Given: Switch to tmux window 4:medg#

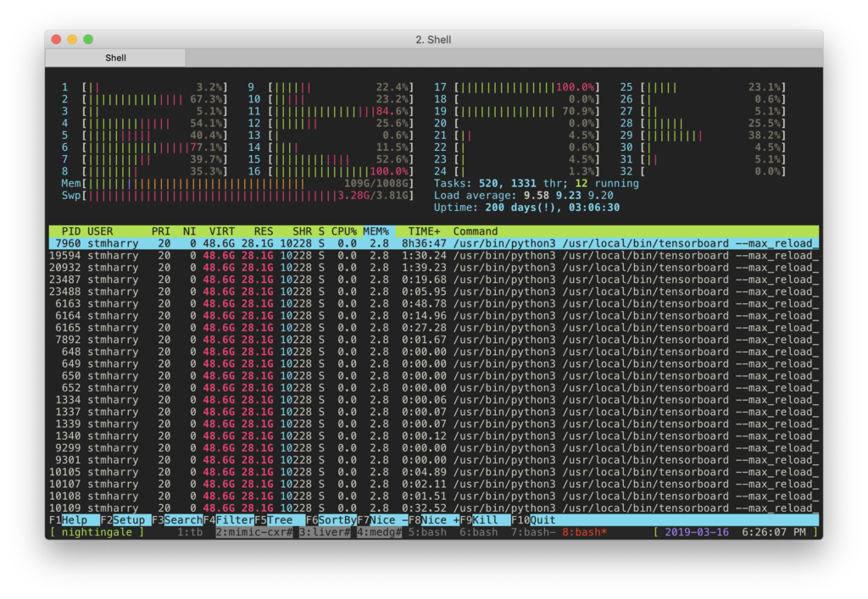Looking at the screenshot, I should pyautogui.click(x=379, y=532).
